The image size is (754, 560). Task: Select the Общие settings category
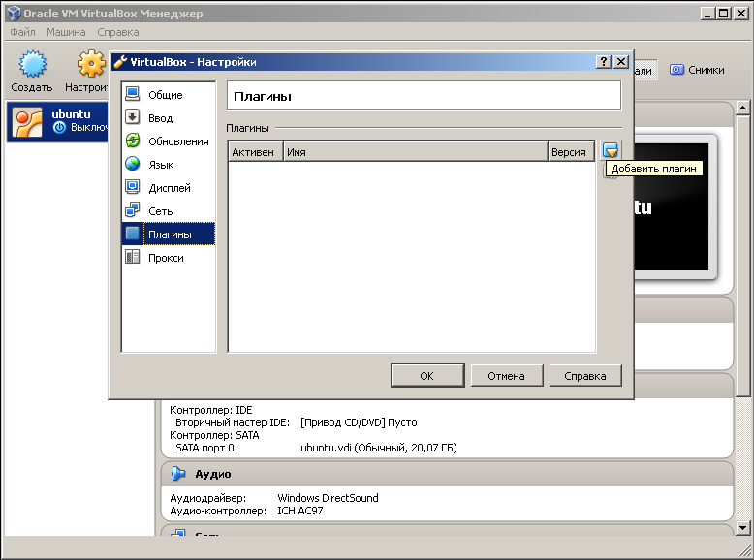coord(169,95)
